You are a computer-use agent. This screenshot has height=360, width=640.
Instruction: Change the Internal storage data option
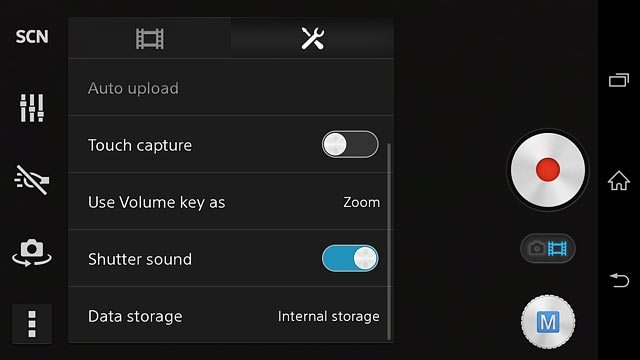[x=329, y=316]
